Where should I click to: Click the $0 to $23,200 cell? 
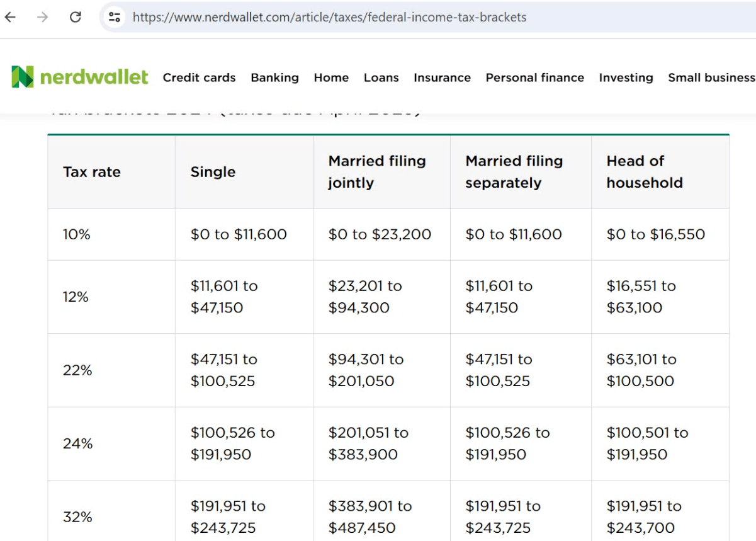(382, 234)
